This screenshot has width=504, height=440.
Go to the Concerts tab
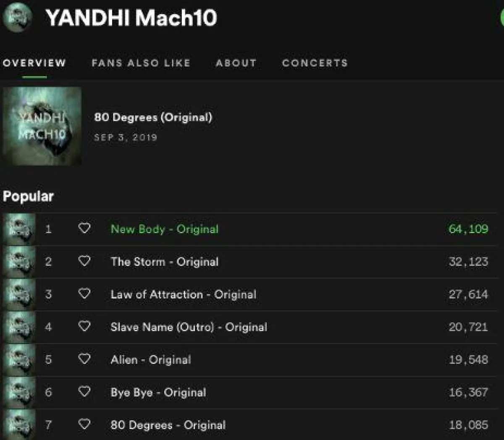(x=315, y=63)
